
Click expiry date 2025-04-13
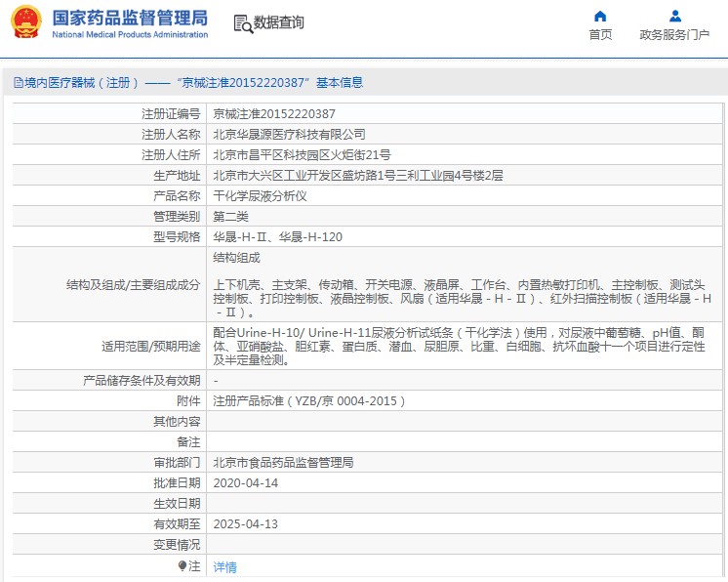(x=245, y=524)
